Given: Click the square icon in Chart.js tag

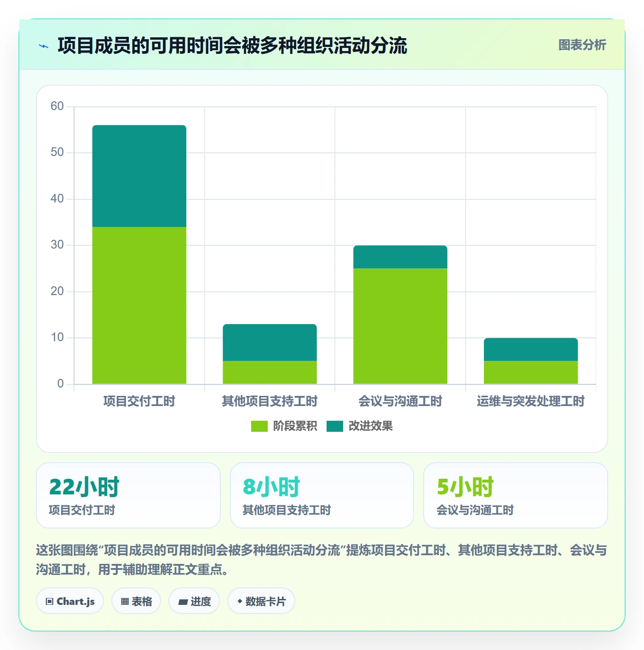Looking at the screenshot, I should [50, 602].
